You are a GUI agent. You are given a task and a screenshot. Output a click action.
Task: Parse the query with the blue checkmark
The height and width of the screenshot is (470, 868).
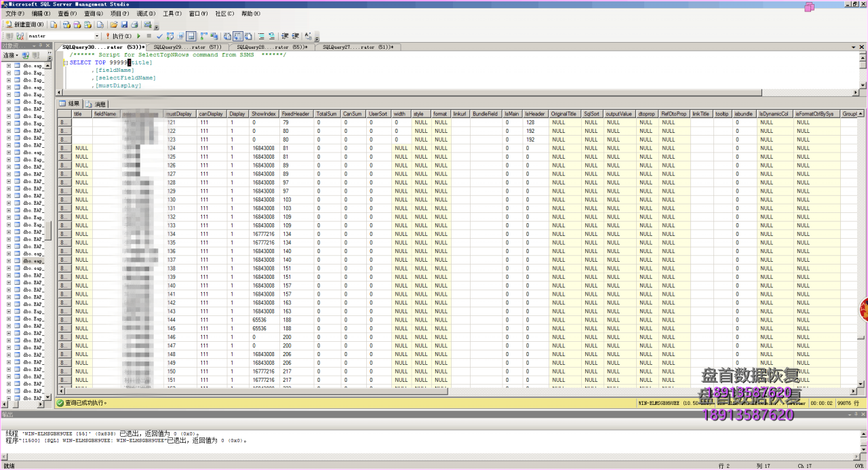[x=159, y=36]
